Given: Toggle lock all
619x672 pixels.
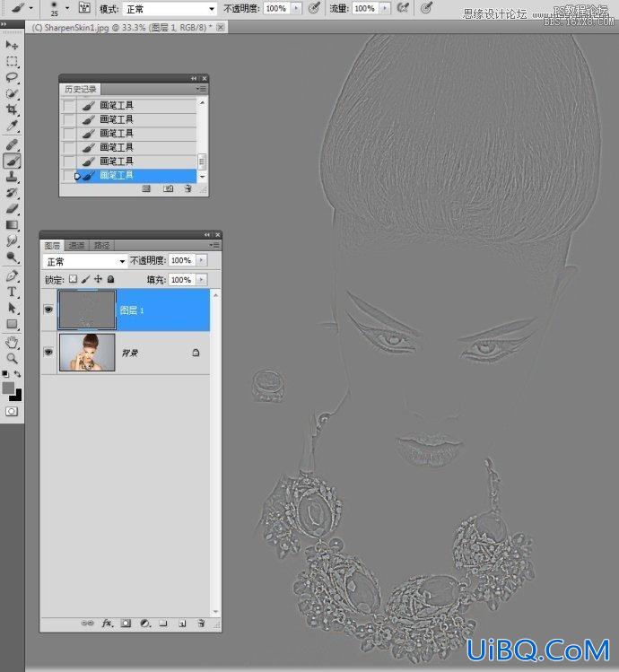Looking at the screenshot, I should coord(110,279).
